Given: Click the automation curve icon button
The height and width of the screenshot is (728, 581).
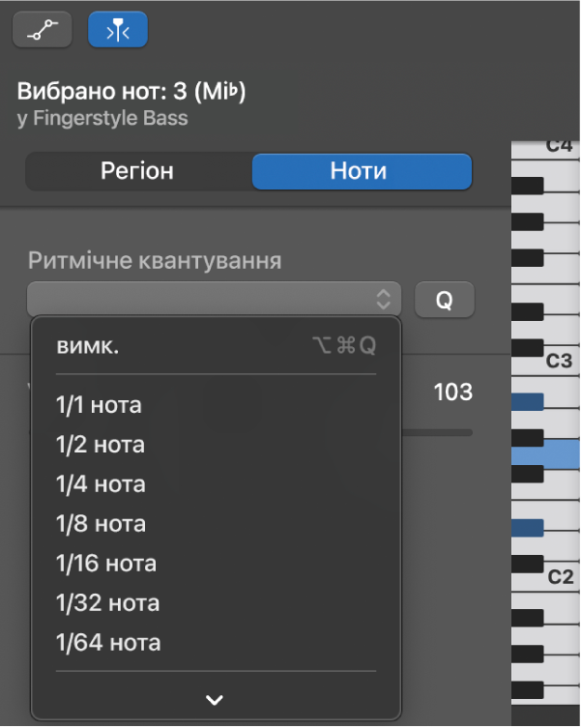Looking at the screenshot, I should click(x=43, y=30).
